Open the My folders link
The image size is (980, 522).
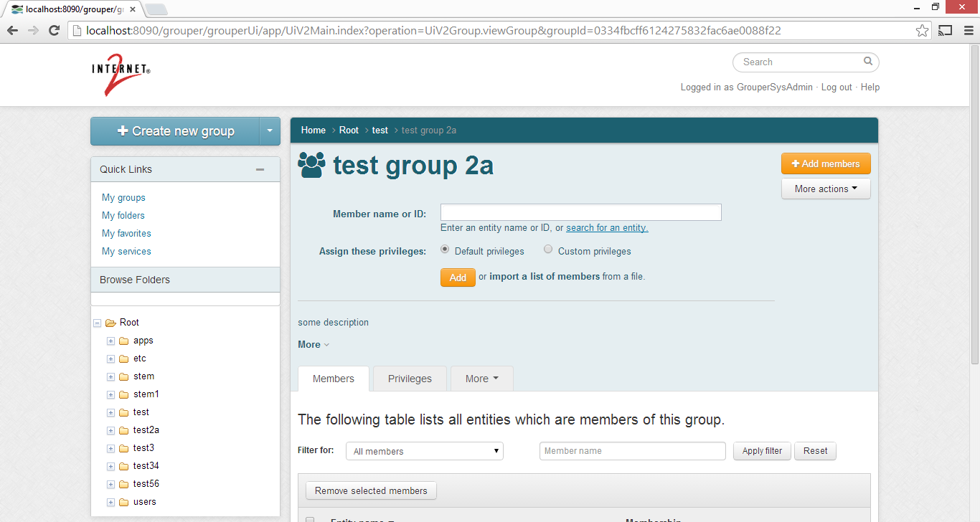(x=123, y=215)
